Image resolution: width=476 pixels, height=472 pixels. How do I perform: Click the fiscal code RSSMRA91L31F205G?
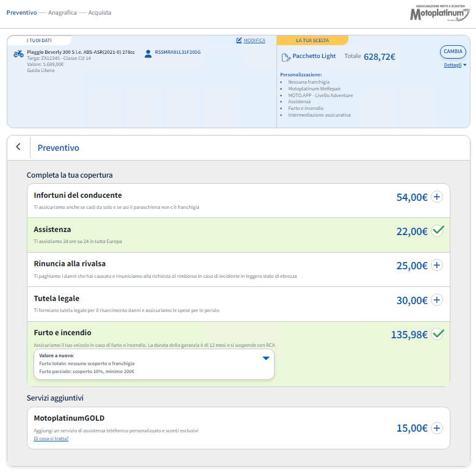point(178,52)
